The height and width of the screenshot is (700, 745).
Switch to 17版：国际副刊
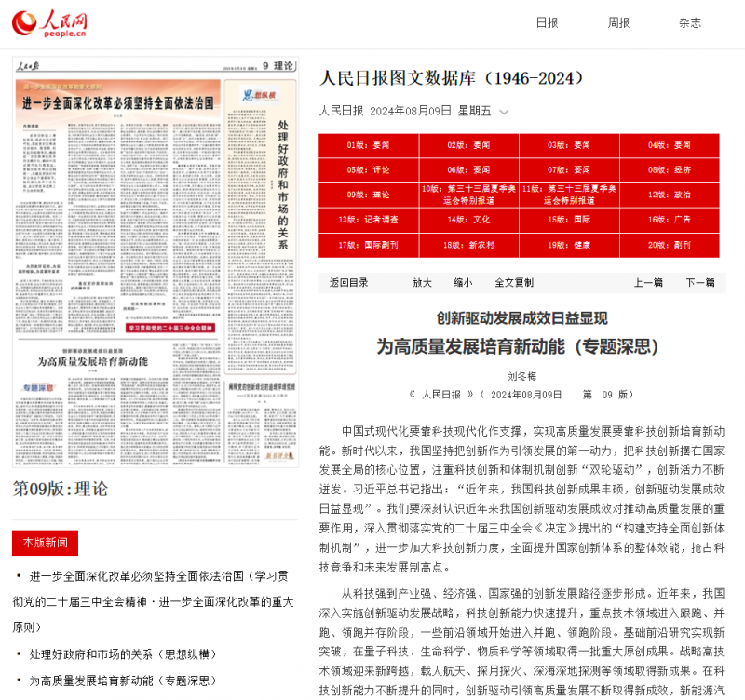click(369, 245)
